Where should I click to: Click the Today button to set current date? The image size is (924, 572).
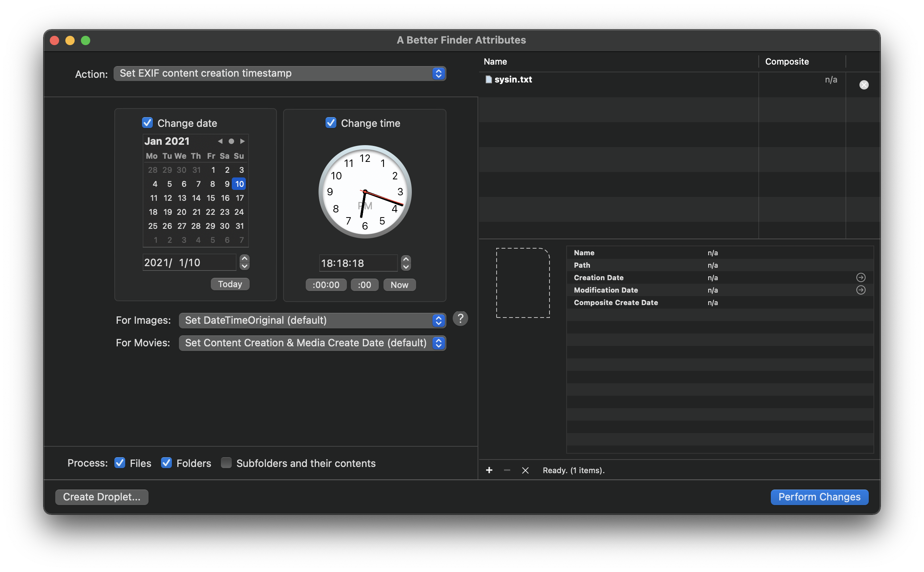[230, 284]
